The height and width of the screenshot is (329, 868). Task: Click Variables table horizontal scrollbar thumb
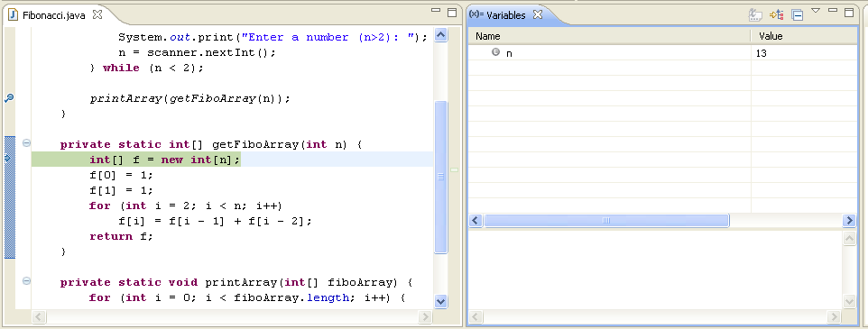click(x=606, y=221)
